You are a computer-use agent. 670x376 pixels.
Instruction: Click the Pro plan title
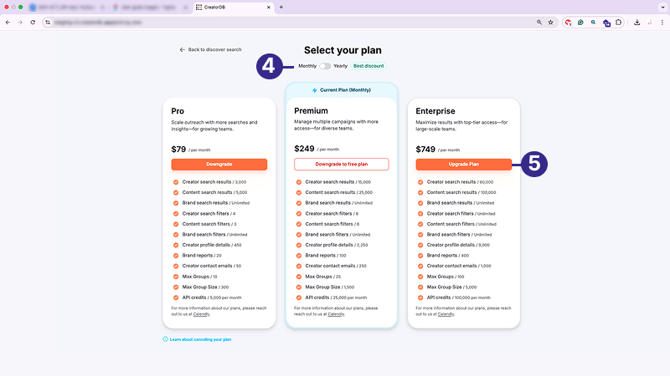pyautogui.click(x=178, y=111)
